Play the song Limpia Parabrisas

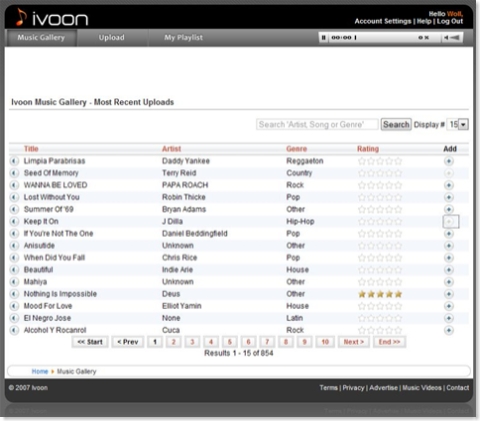(x=14, y=161)
